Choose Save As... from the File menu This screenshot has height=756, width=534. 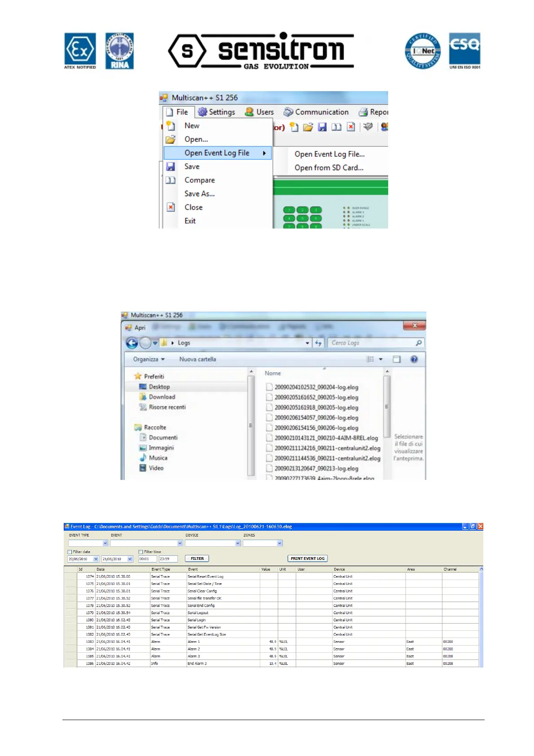200,194
